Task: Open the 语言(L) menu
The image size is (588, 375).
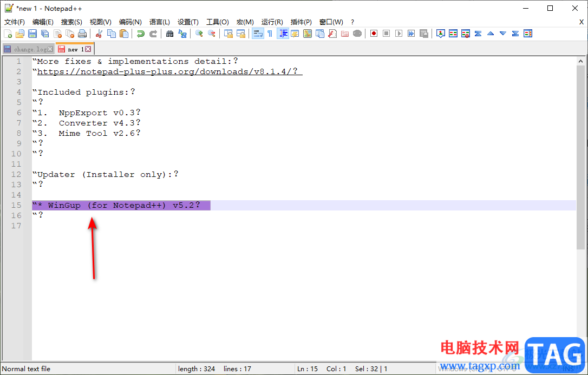Action: coord(159,22)
